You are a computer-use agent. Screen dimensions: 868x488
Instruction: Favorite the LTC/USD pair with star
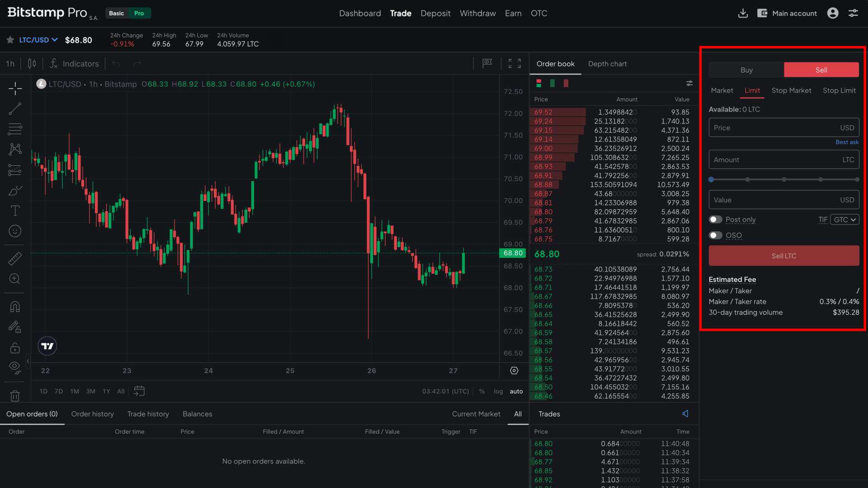click(x=10, y=40)
